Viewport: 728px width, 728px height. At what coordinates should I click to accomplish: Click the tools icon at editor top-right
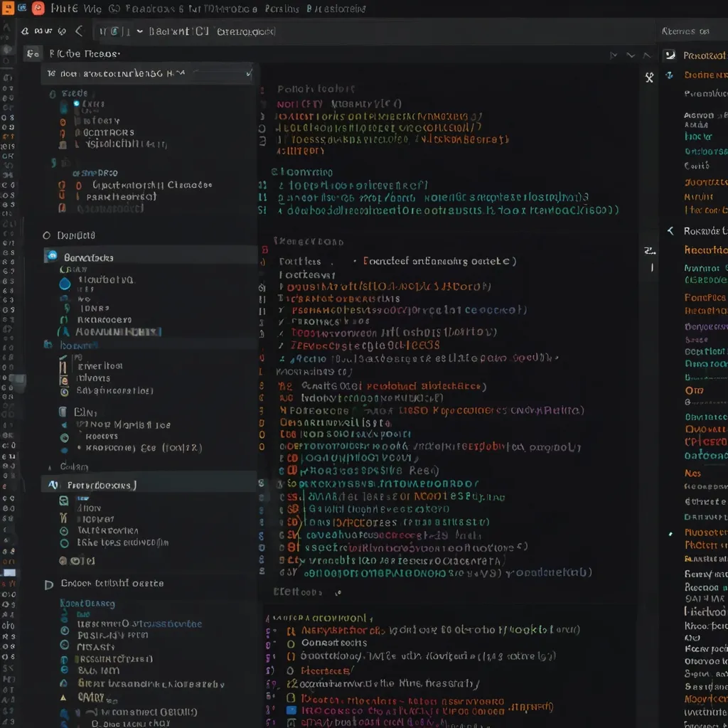(649, 78)
